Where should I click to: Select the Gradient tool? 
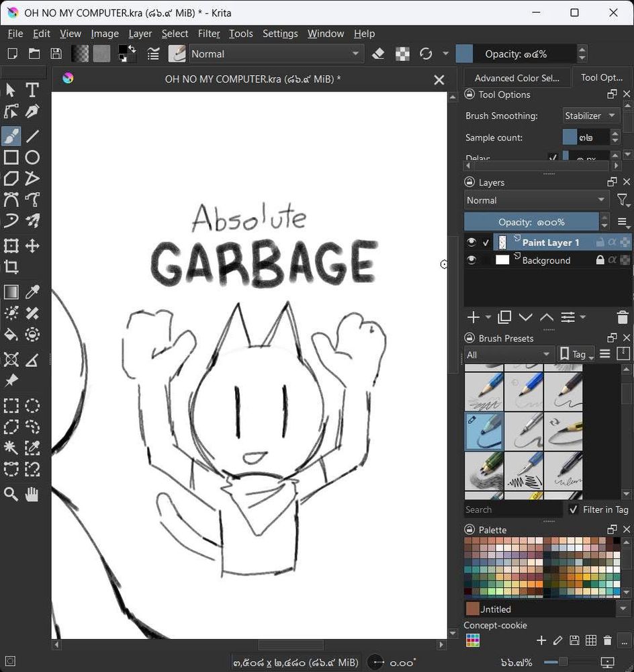11,292
